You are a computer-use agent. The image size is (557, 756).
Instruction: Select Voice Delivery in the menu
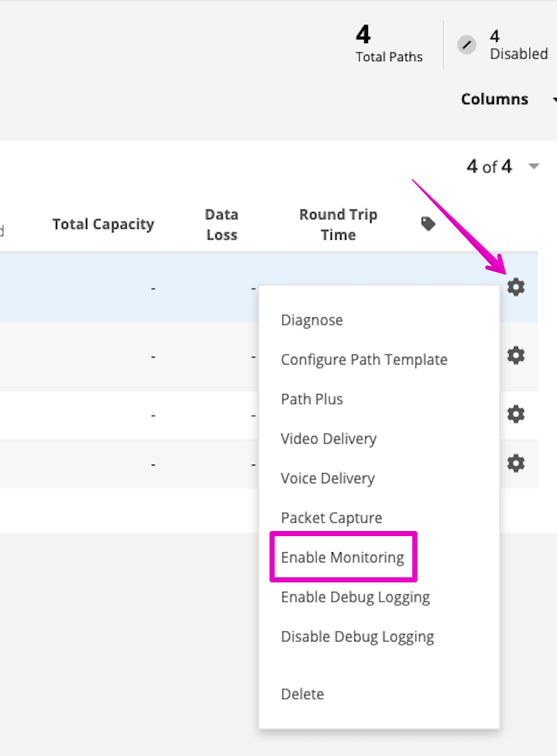click(327, 478)
